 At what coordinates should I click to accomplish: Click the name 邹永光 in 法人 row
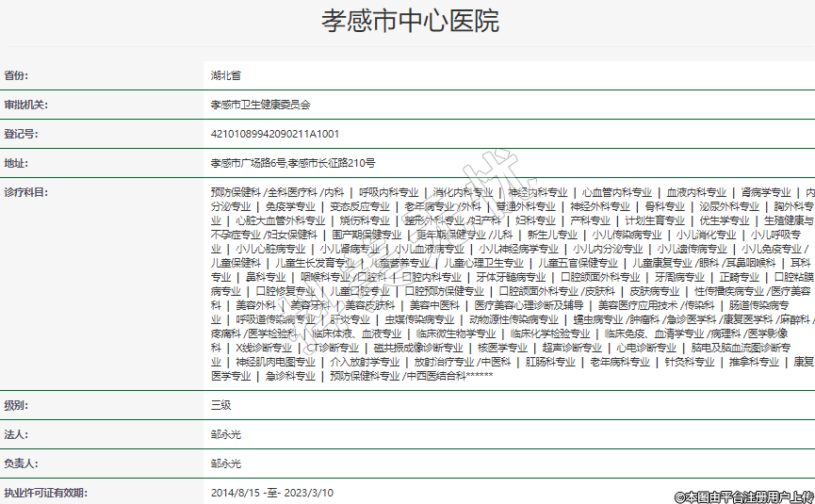(x=226, y=434)
